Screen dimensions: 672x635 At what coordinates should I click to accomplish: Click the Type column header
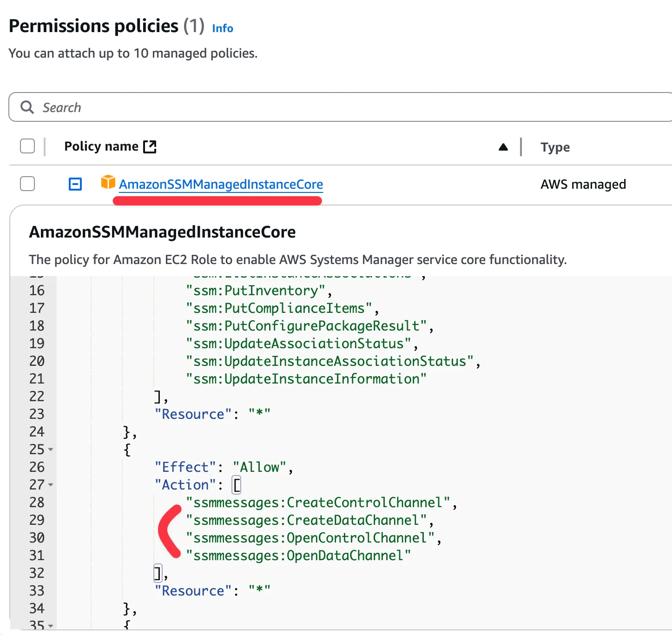(x=555, y=147)
